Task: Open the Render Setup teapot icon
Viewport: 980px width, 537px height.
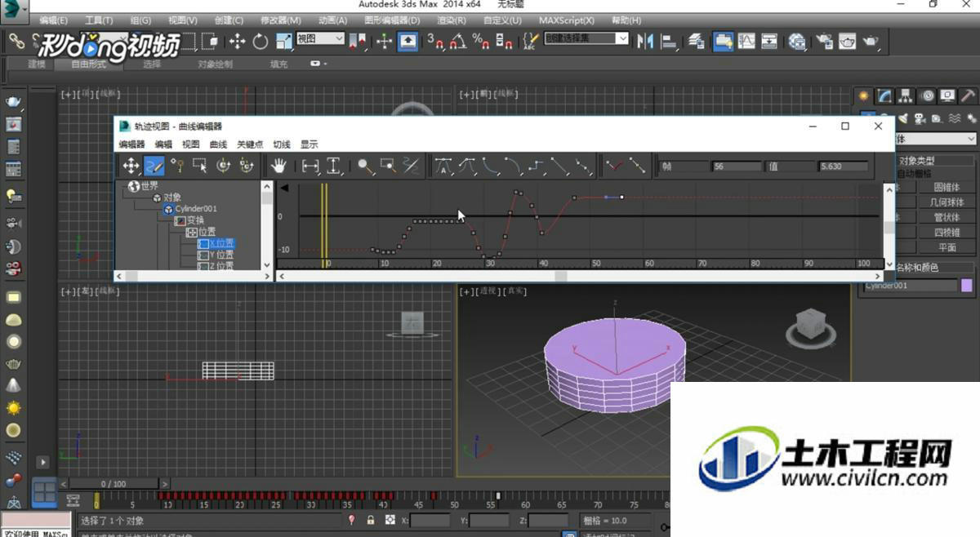Action: point(825,41)
